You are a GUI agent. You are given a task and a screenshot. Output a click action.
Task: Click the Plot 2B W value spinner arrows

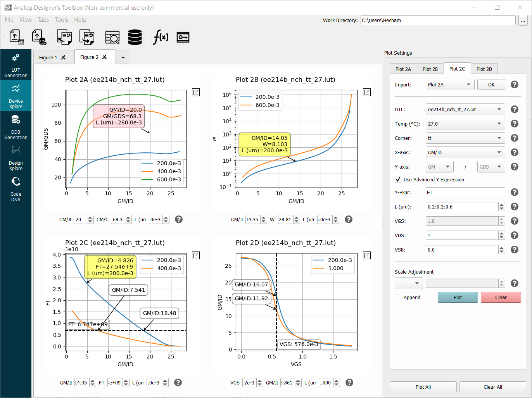[297, 219]
